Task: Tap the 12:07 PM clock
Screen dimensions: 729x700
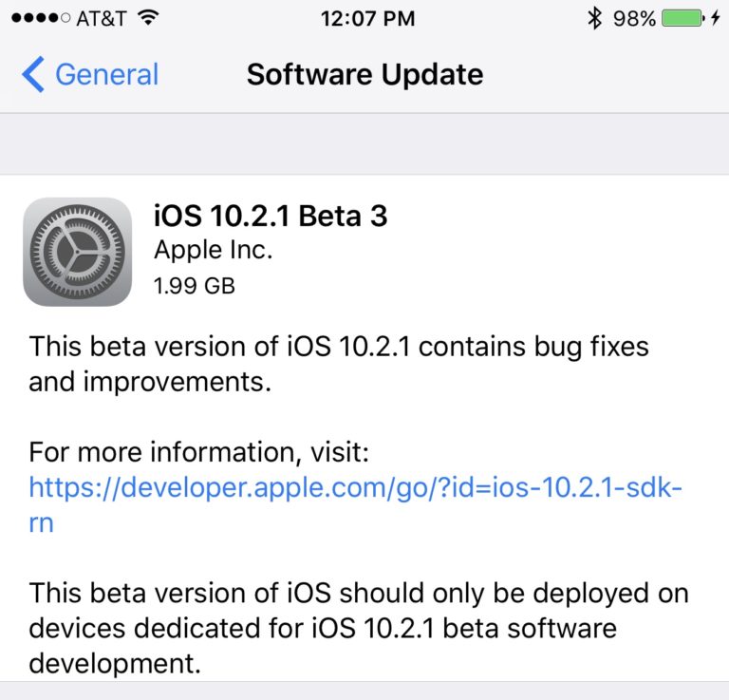Action: tap(367, 19)
